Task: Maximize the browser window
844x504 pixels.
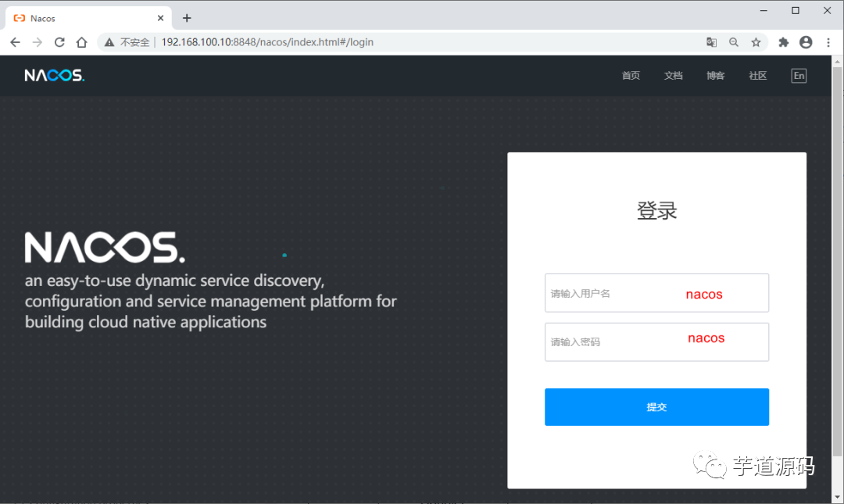Action: pos(796,11)
